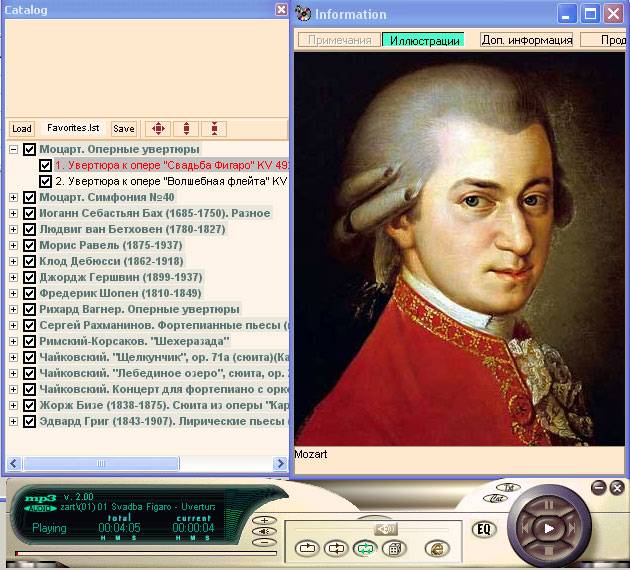The width and height of the screenshot is (630, 570).
Task: Toggle the 'Моцарт. Симфония №40' checkbox
Action: (29, 197)
